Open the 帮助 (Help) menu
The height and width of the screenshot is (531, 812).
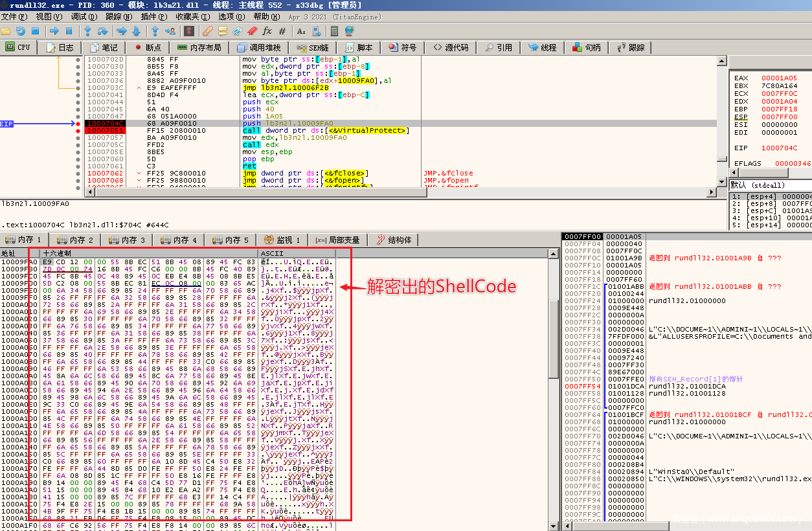pyautogui.click(x=267, y=17)
